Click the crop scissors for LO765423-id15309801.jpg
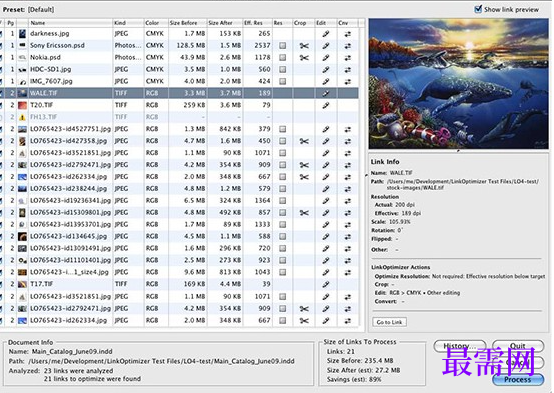This screenshot has width=554, height=393. pos(304,213)
